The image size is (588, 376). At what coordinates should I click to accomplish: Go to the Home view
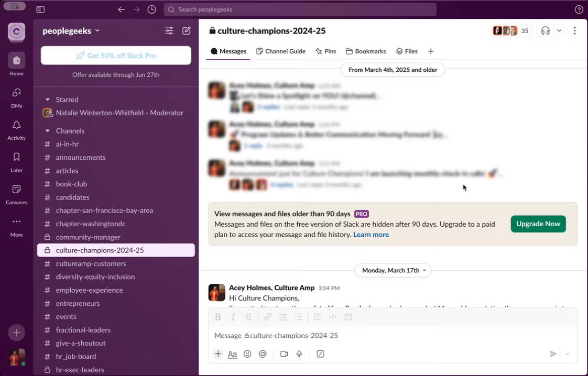(16, 64)
